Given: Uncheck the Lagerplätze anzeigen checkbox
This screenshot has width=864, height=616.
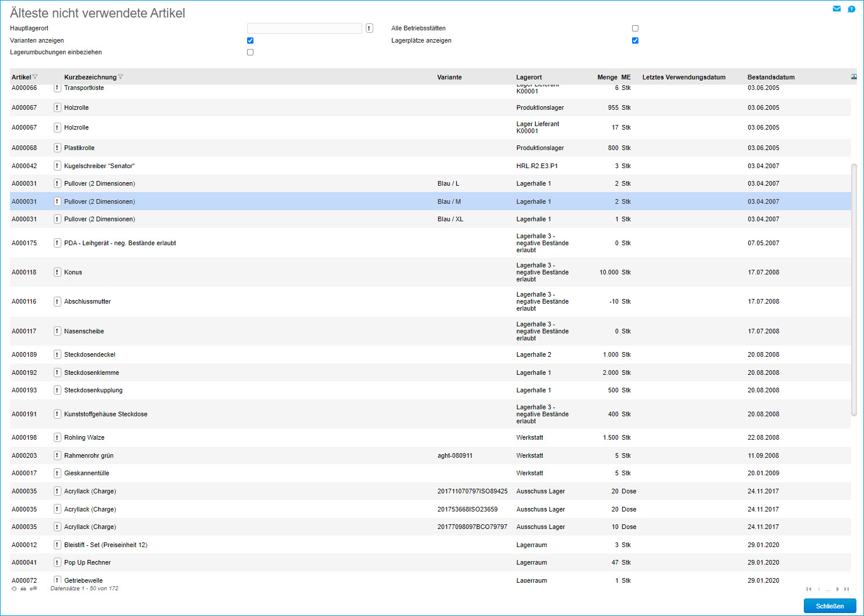Looking at the screenshot, I should 635,40.
